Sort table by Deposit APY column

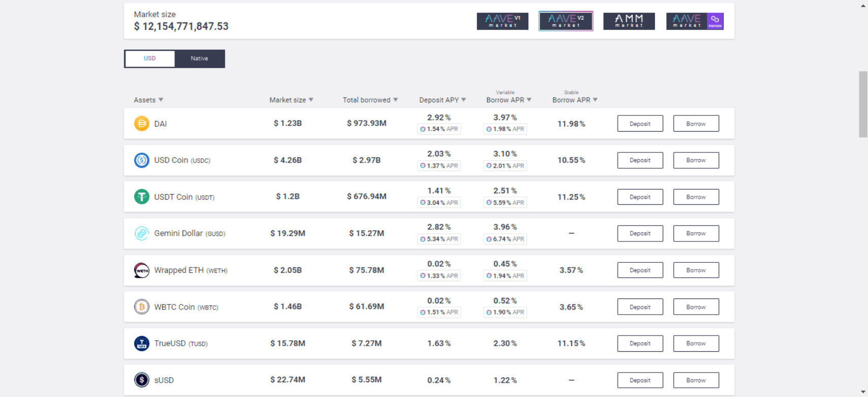point(442,100)
